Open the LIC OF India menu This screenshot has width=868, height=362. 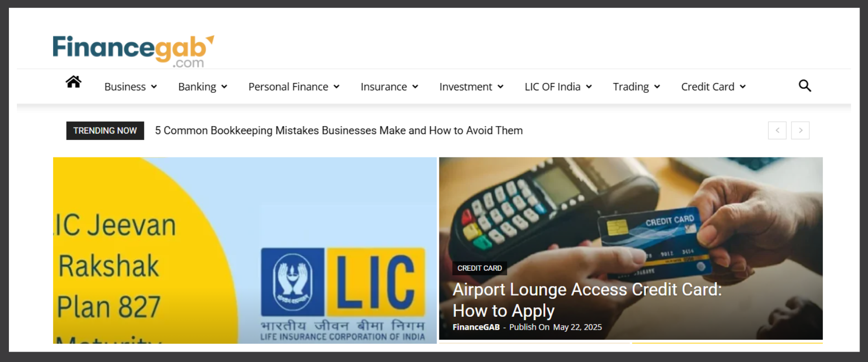click(553, 87)
